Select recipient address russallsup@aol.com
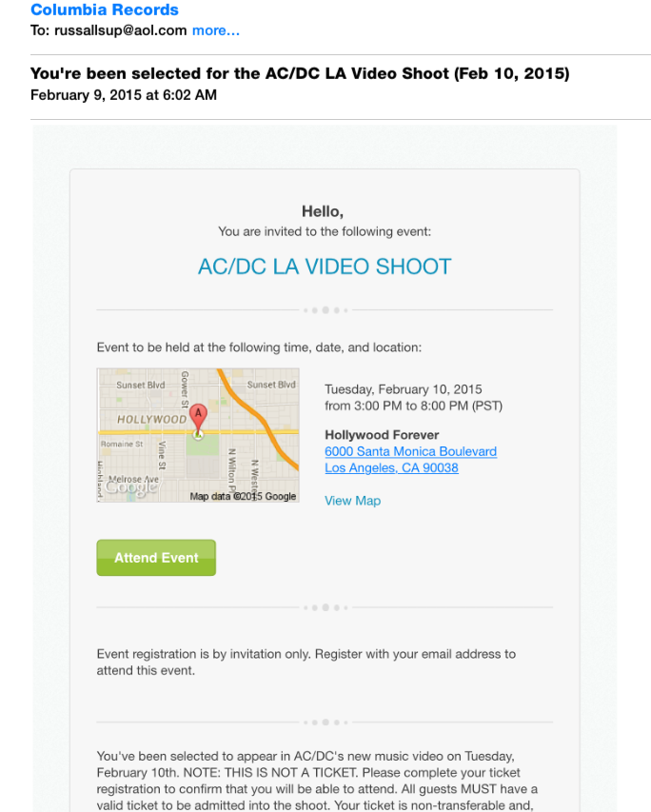This screenshot has width=651, height=812. pyautogui.click(x=120, y=30)
